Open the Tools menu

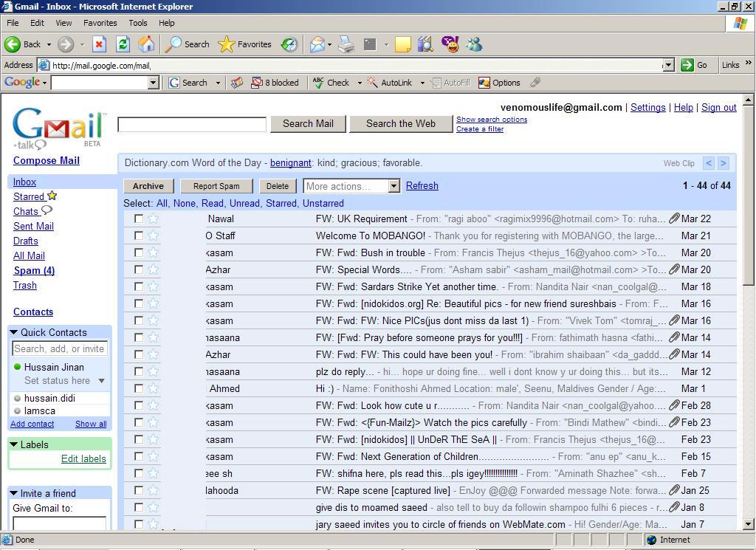tap(138, 23)
